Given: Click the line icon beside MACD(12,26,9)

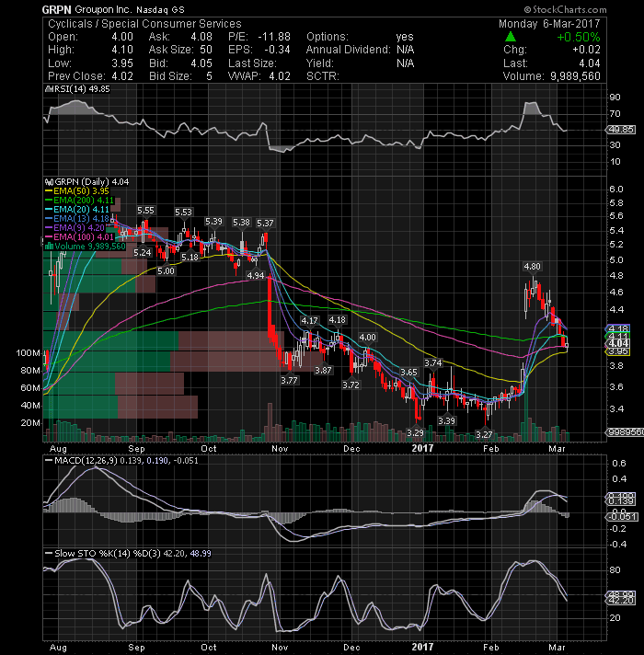Looking at the screenshot, I should point(49,460).
